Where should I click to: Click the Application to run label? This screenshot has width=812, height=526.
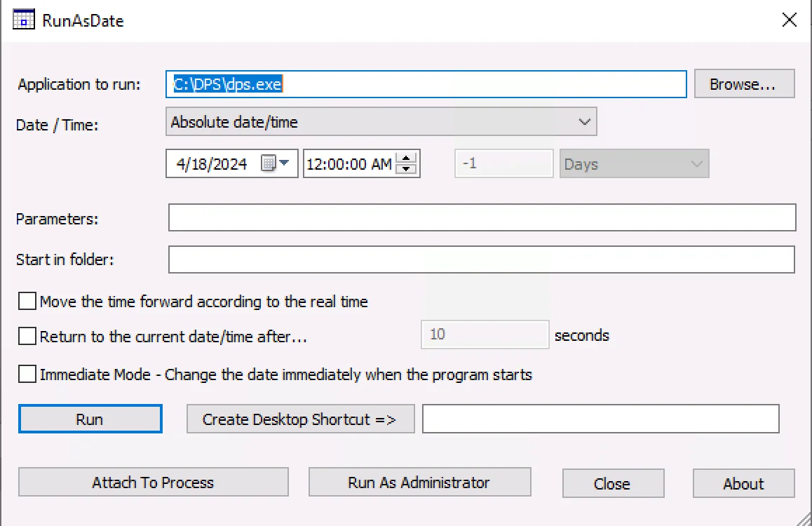[79, 84]
